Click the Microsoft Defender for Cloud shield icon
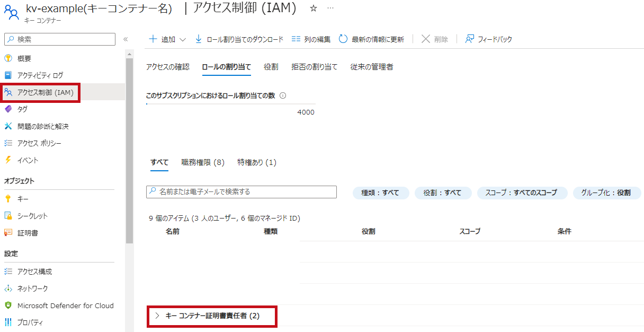Viewport: 644px width, 332px height. click(x=8, y=305)
